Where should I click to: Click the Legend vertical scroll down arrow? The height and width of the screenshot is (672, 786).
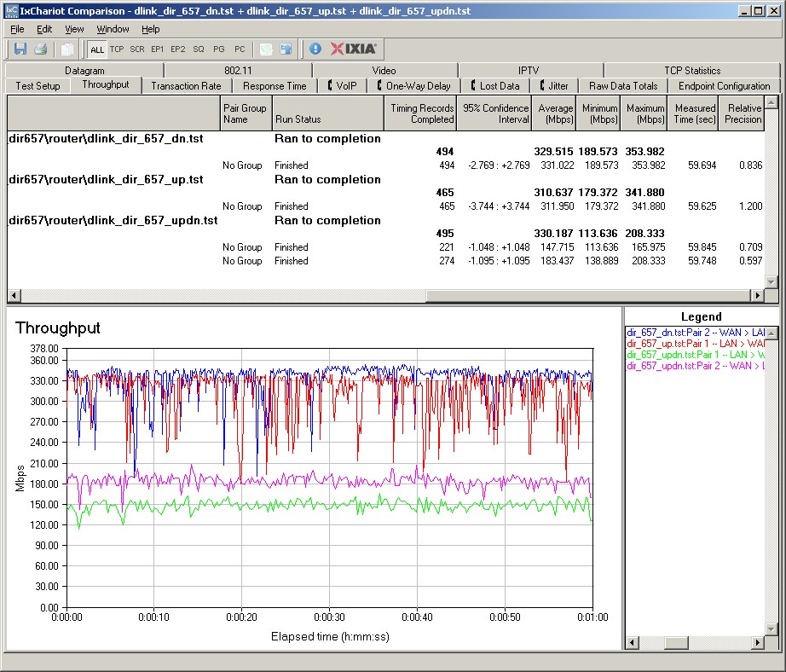click(x=772, y=629)
